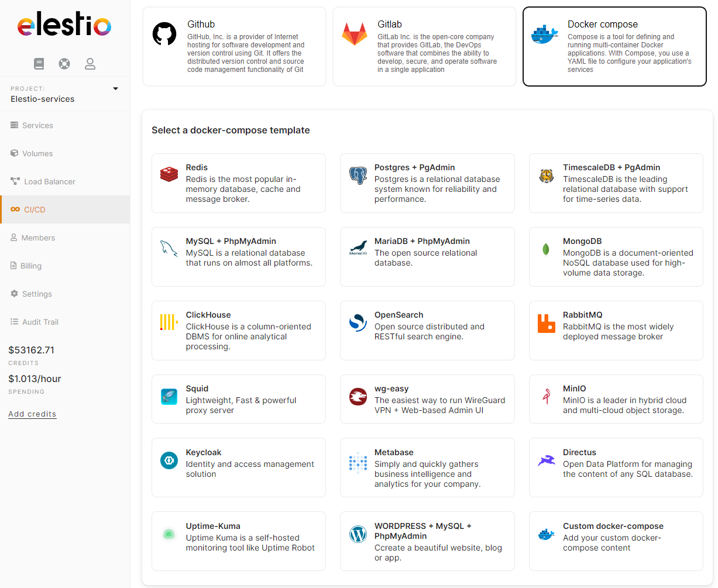Open the Audit Trail page
Screen dimensions: 718x588
(40, 322)
